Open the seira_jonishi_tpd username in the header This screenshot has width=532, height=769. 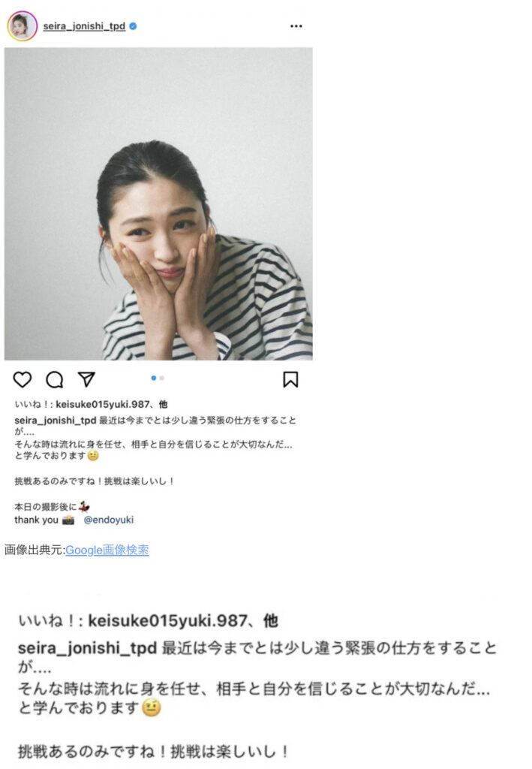(84, 26)
